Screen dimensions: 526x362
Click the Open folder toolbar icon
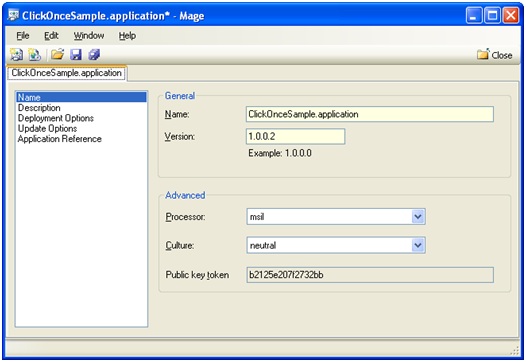pos(57,54)
